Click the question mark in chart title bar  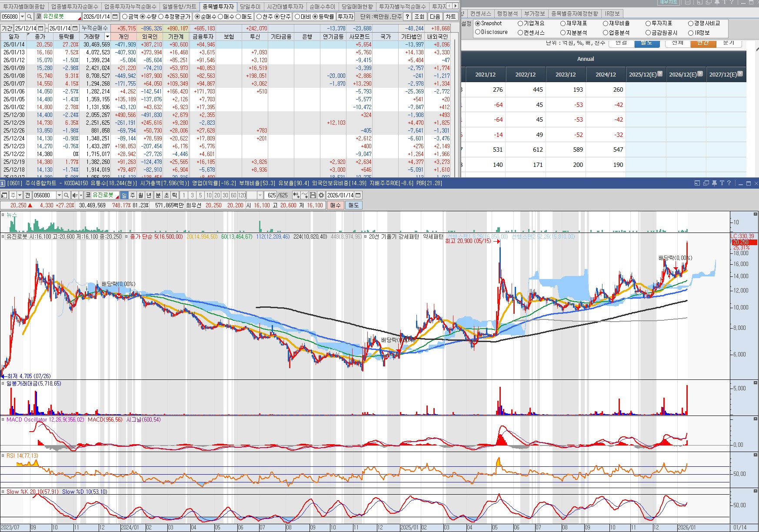[x=729, y=183]
